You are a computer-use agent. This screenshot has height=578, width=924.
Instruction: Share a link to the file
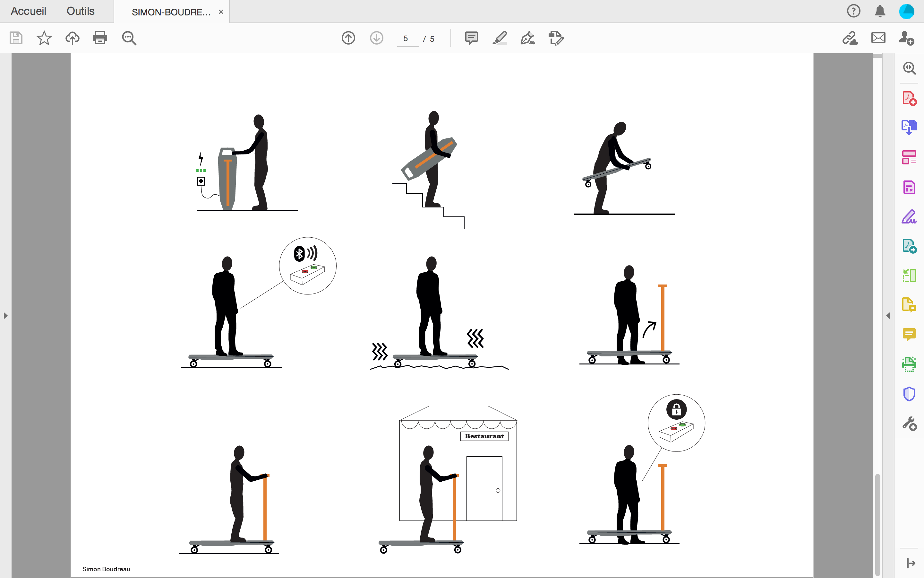pos(850,38)
